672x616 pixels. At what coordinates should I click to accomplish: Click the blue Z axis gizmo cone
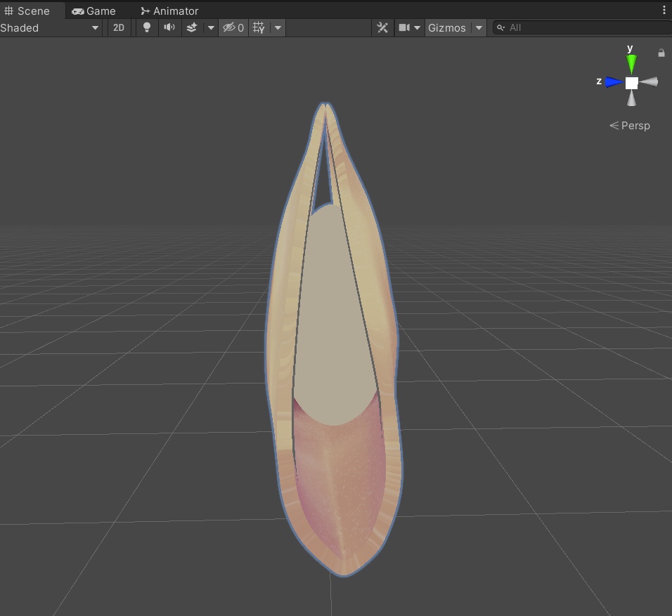tap(614, 81)
